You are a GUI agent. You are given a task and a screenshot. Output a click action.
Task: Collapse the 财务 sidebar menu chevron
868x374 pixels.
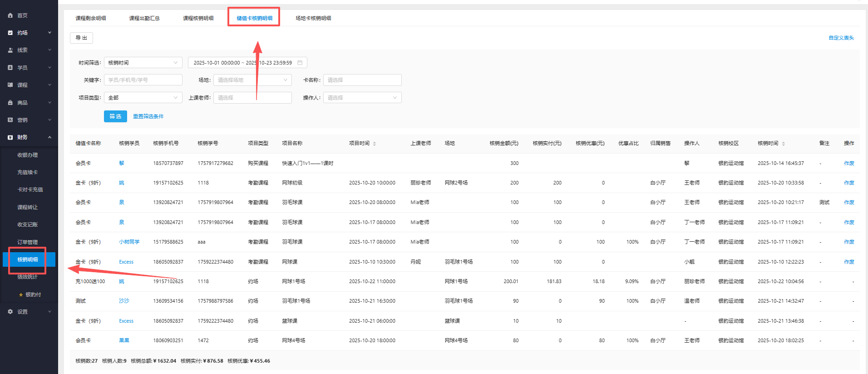(x=49, y=137)
